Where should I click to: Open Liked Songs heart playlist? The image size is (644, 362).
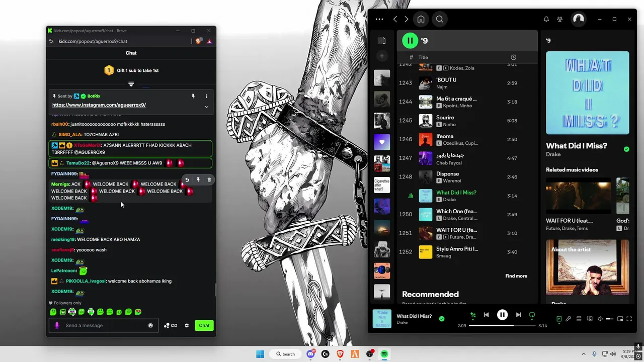point(382,142)
